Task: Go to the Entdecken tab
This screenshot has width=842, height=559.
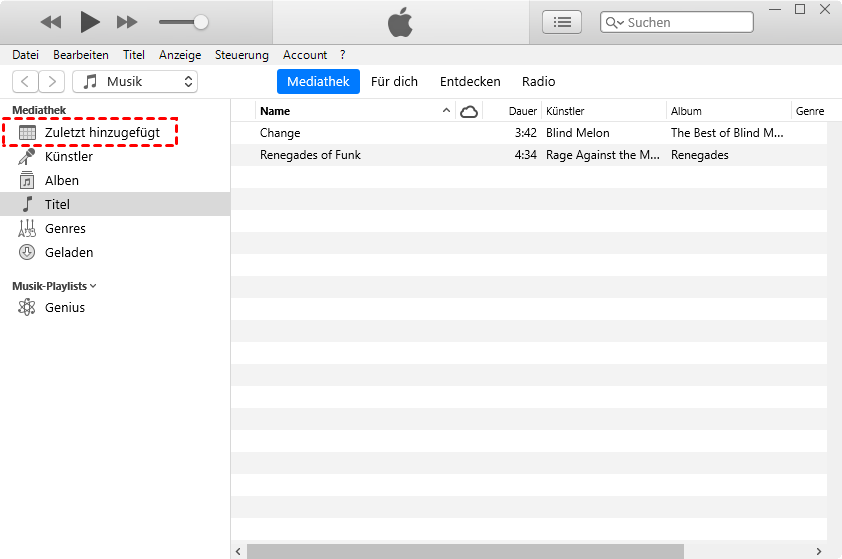Action: point(470,82)
